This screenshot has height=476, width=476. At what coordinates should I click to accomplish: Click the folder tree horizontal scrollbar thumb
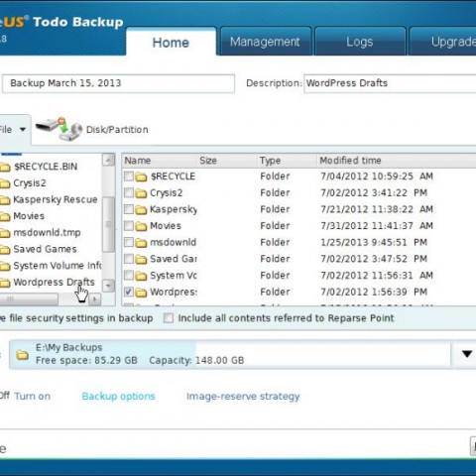coord(29,299)
